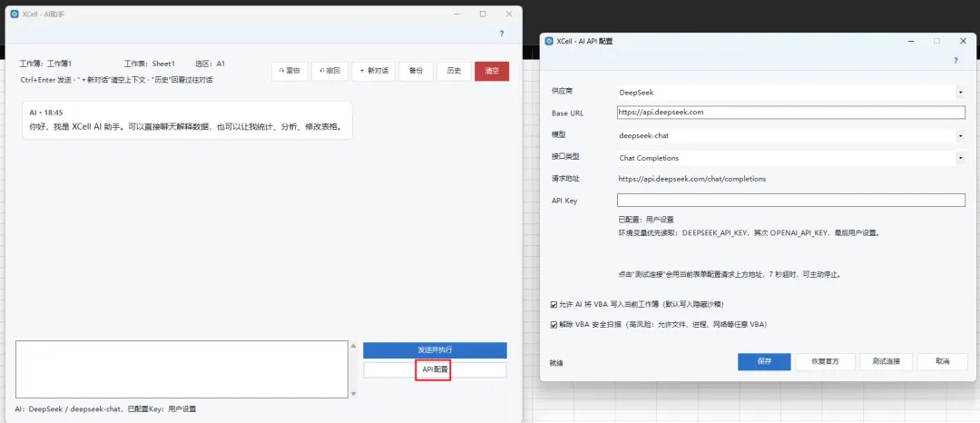Toggle 允许 AI 将 VBA 写入当前工作簿 checkbox
The height and width of the screenshot is (423, 980).
(554, 305)
